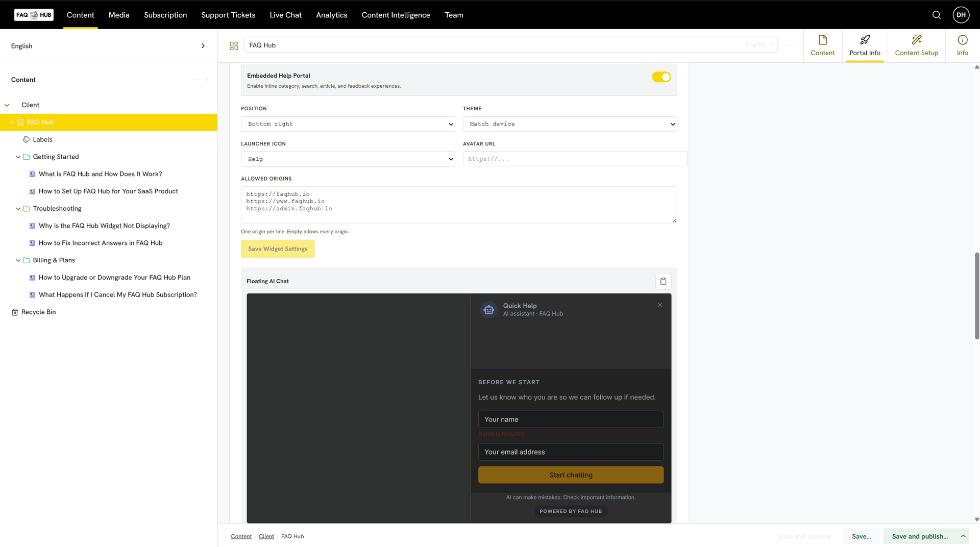
Task: Switch to the Info tab
Action: [962, 46]
